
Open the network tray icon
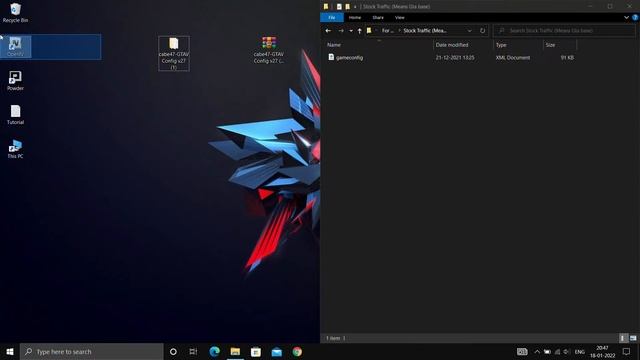[x=557, y=351]
